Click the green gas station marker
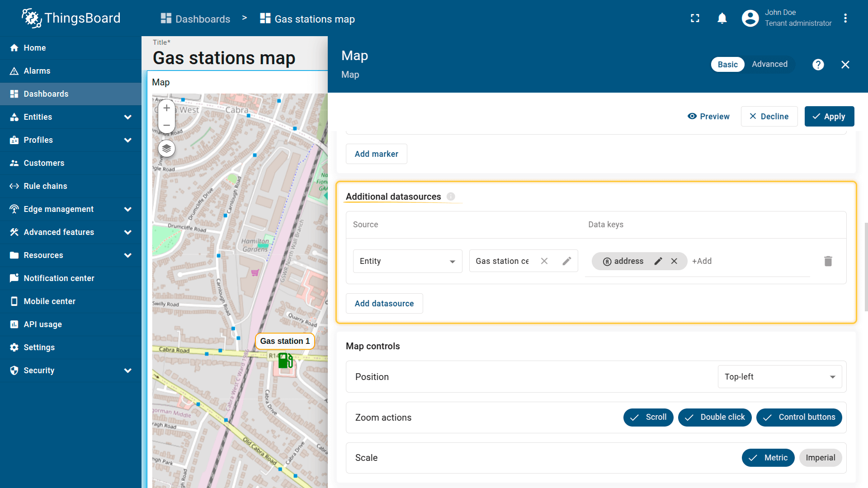 (285, 361)
